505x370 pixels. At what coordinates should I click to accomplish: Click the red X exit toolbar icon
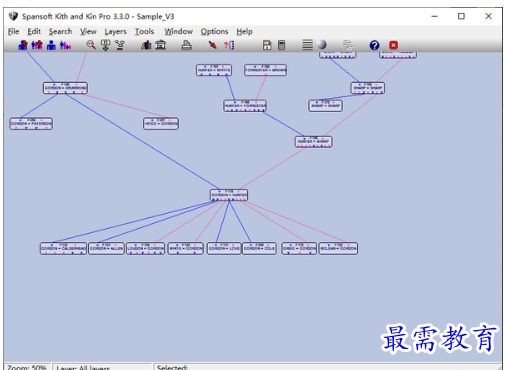(x=394, y=45)
